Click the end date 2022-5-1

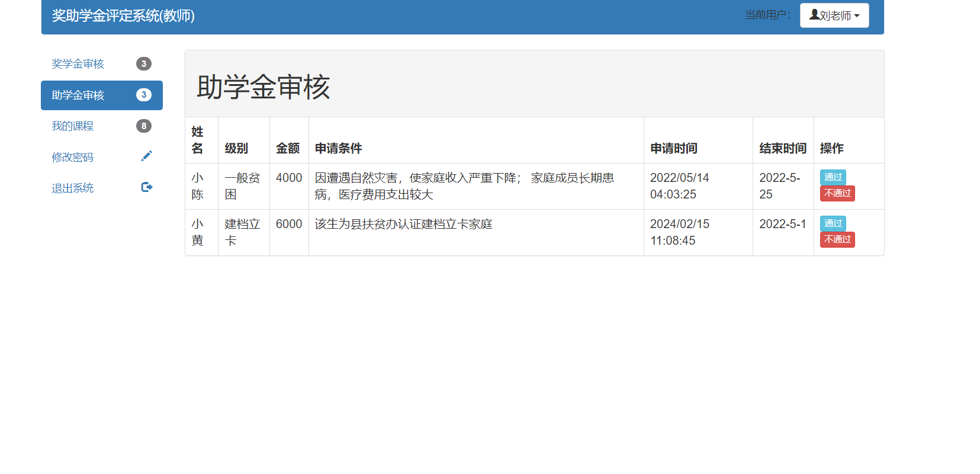783,224
